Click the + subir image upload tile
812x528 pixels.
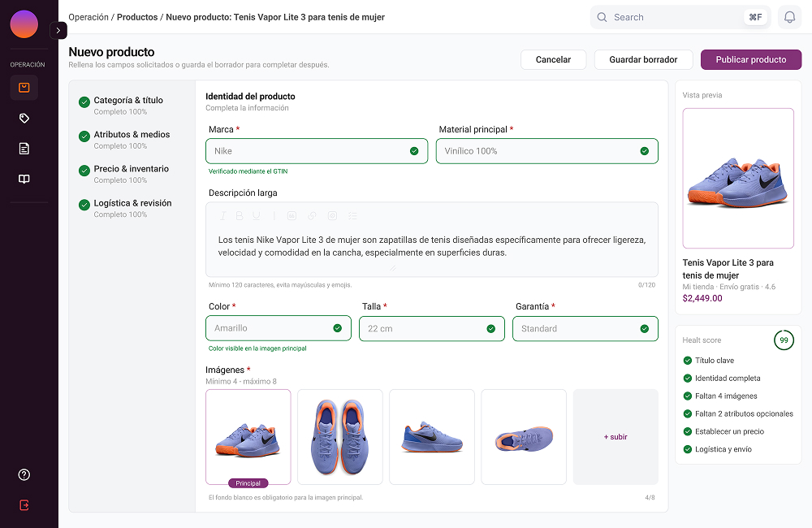click(615, 437)
